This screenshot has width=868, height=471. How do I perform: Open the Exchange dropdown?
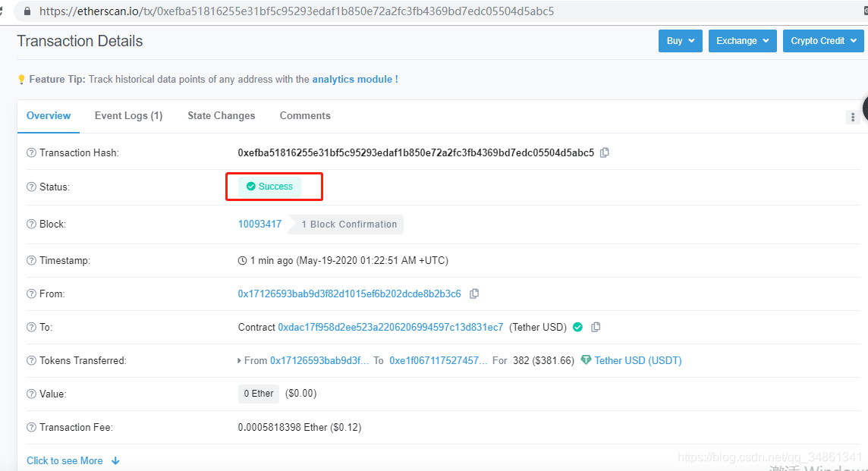(x=742, y=41)
